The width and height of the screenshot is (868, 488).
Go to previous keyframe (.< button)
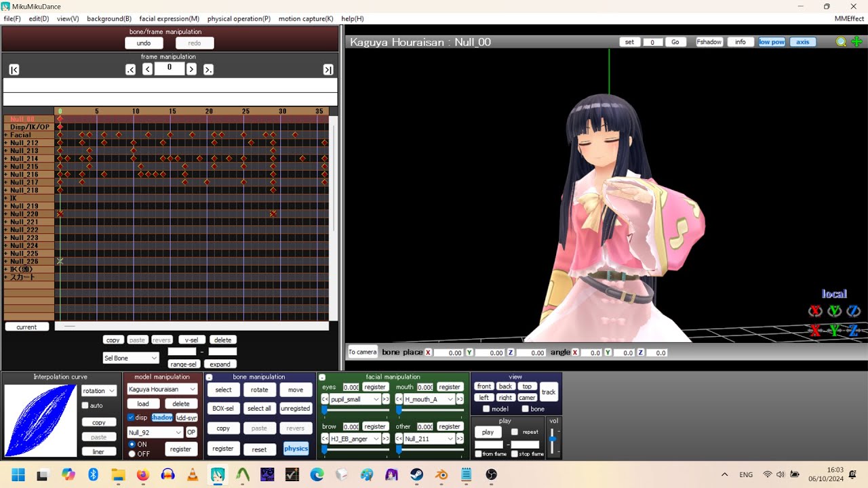point(131,69)
